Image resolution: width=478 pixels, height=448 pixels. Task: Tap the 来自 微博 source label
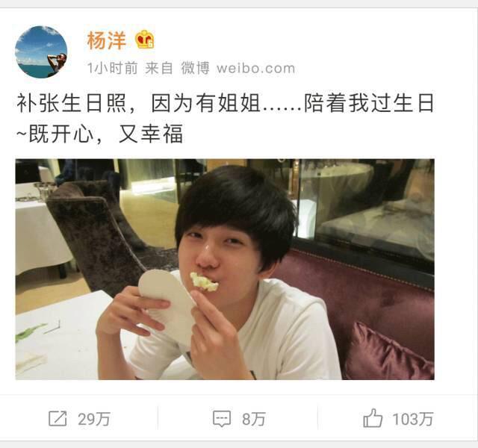point(177,68)
